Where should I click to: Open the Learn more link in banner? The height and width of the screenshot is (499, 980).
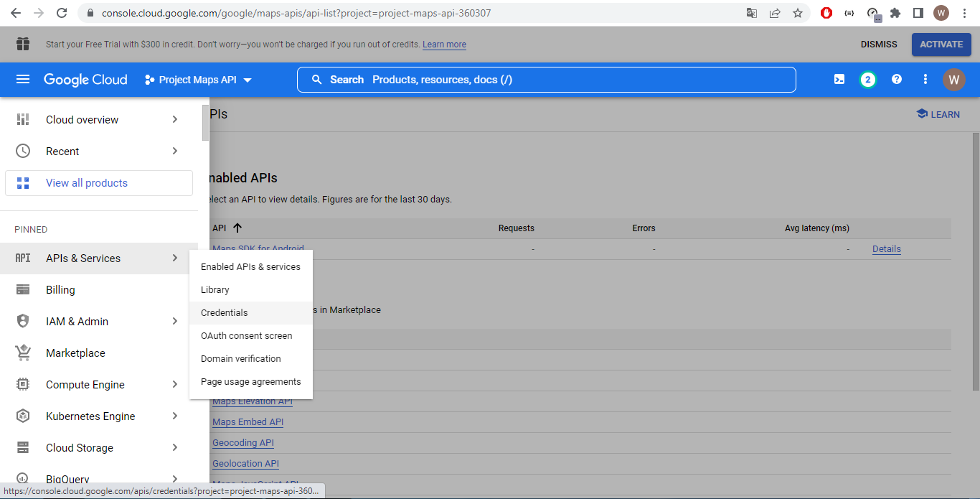[444, 45]
